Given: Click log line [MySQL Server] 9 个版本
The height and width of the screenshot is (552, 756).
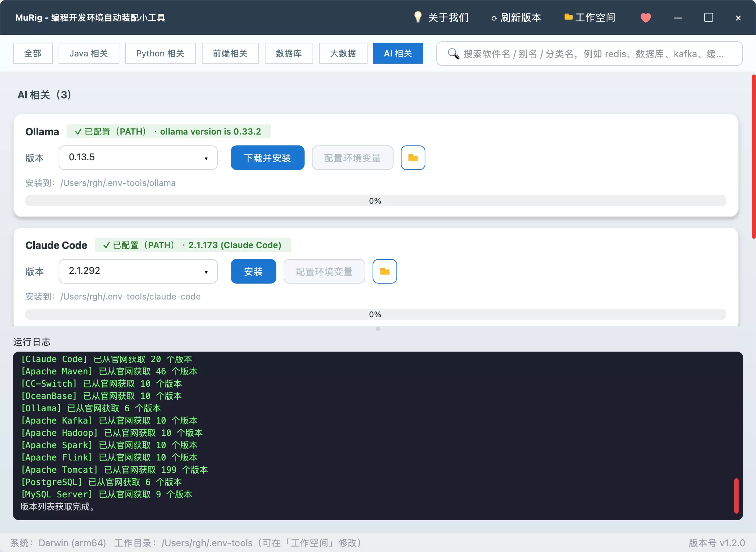Looking at the screenshot, I should [x=106, y=494].
